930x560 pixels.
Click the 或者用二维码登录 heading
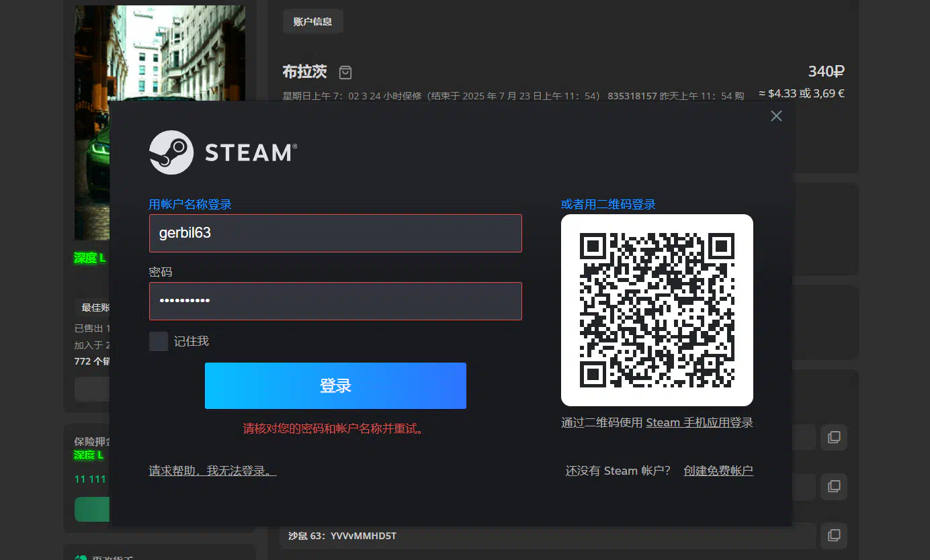(608, 204)
